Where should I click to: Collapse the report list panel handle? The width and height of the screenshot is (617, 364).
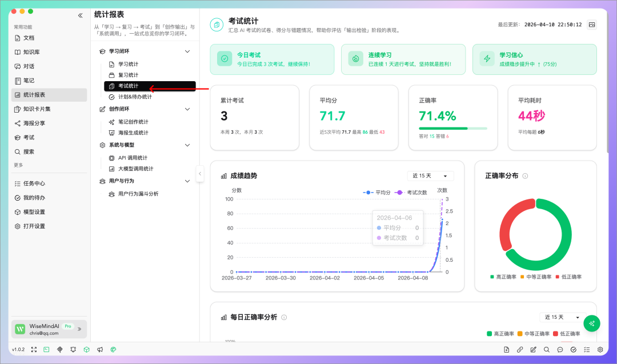point(200,174)
